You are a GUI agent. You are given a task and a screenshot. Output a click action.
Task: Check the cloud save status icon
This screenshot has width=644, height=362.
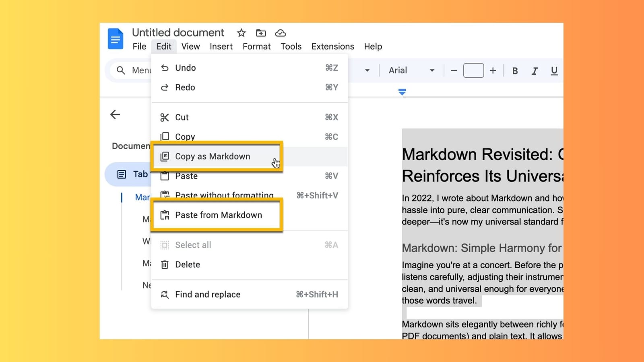click(x=281, y=33)
